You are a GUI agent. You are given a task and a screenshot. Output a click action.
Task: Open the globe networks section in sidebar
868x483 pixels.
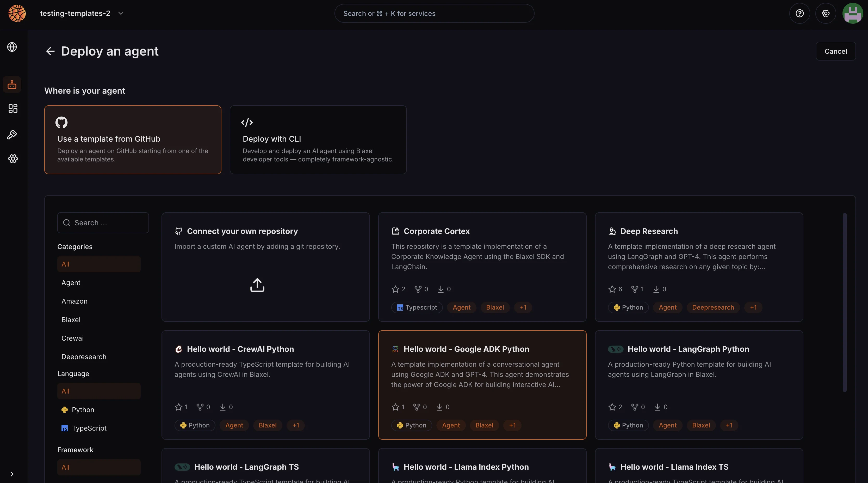click(13, 47)
